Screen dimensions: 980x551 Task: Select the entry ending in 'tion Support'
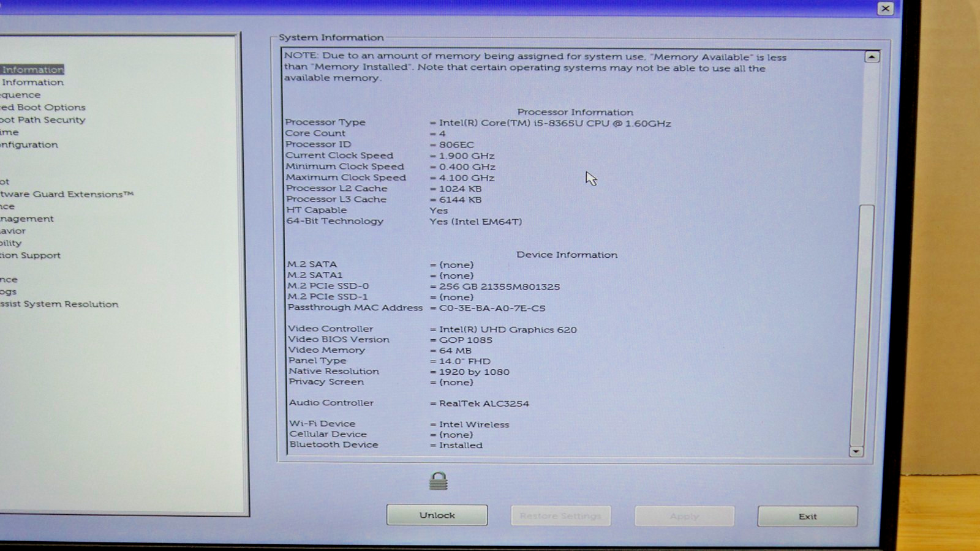31,255
